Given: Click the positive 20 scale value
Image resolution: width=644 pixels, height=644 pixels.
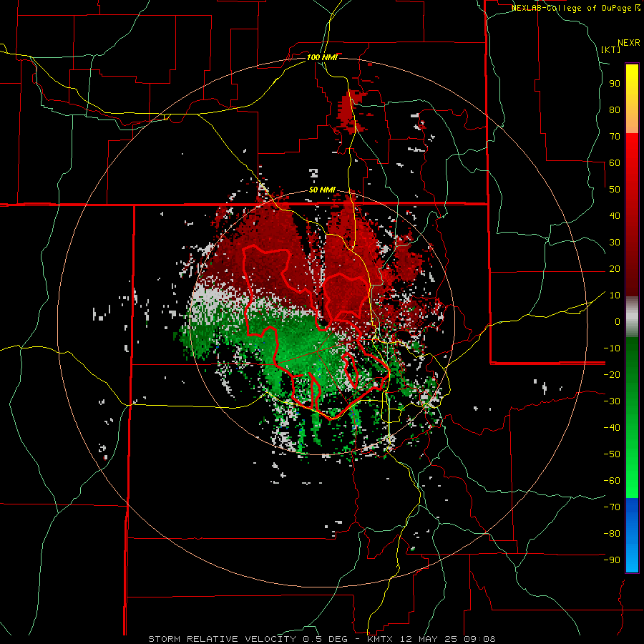Looking at the screenshot, I should (x=615, y=268).
